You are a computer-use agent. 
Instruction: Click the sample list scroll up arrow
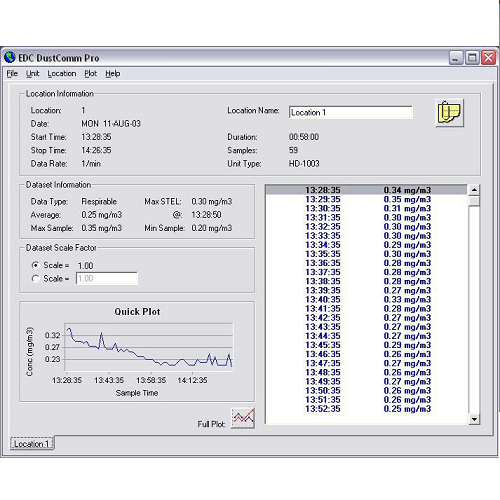point(474,190)
